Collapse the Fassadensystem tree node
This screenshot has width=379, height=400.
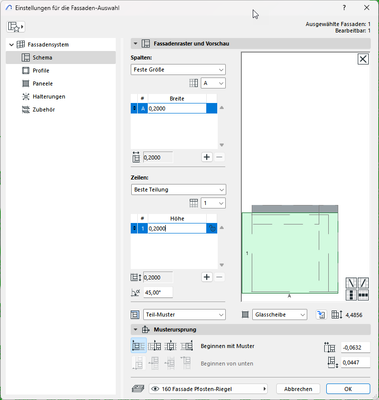click(11, 45)
